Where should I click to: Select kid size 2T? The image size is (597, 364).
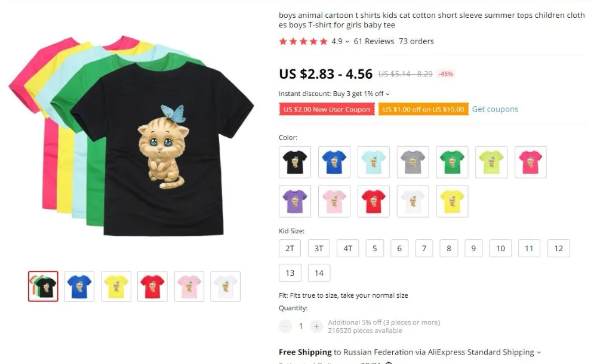(290, 248)
